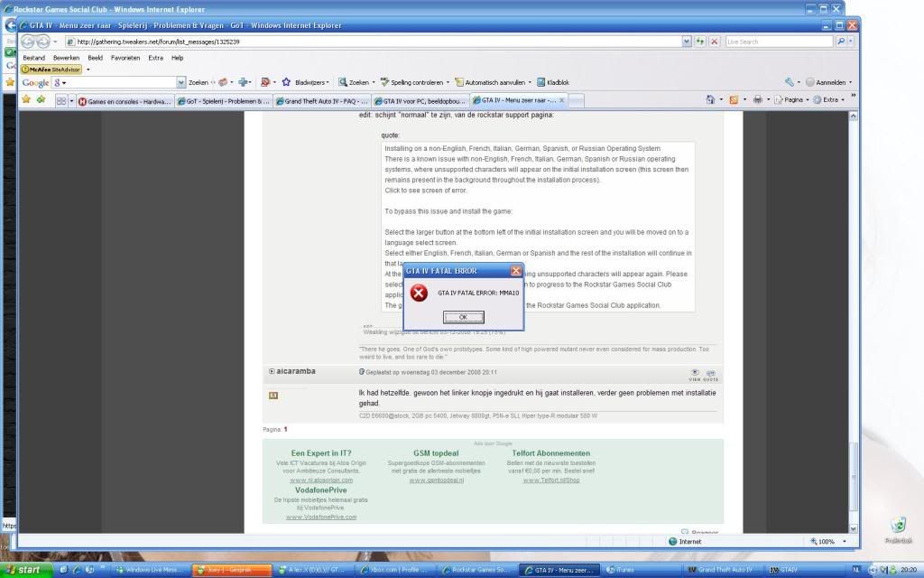Screen dimensions: 924x578
Task: Click the RSS feeds icon
Action: (734, 99)
